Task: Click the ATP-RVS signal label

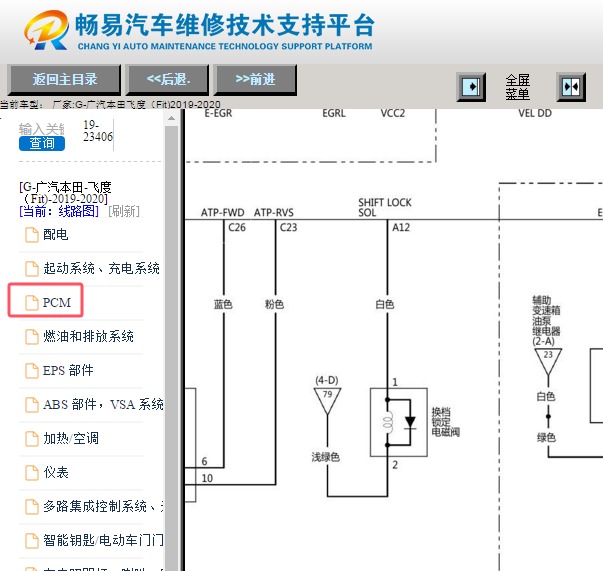Action: pos(274,213)
